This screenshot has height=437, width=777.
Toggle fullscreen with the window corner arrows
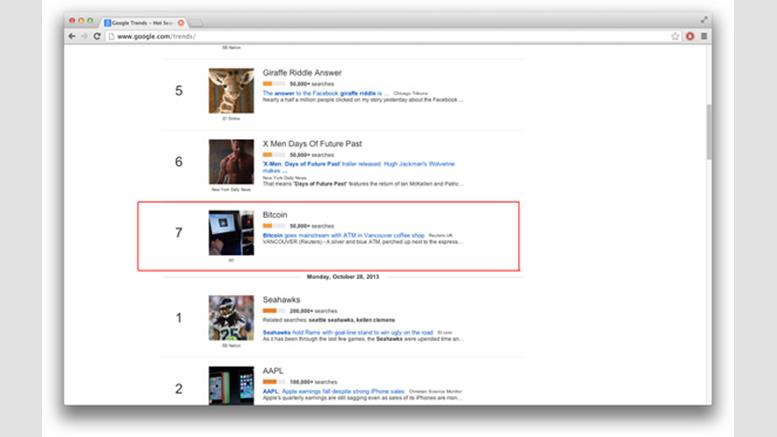click(704, 20)
